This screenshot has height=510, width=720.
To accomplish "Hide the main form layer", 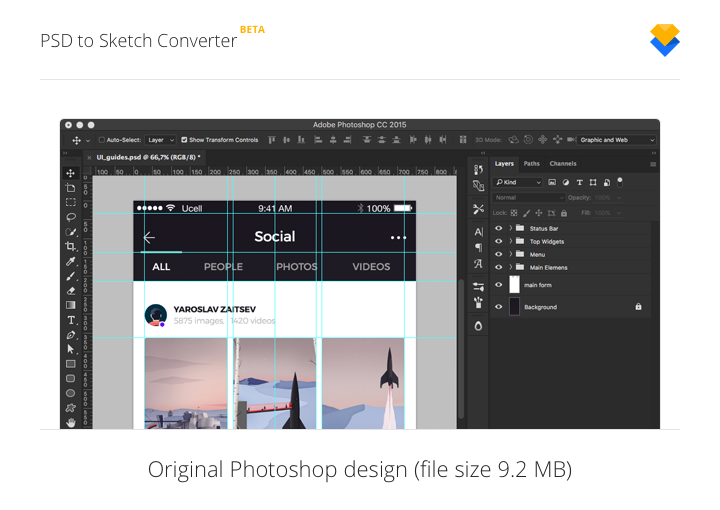I will 499,285.
